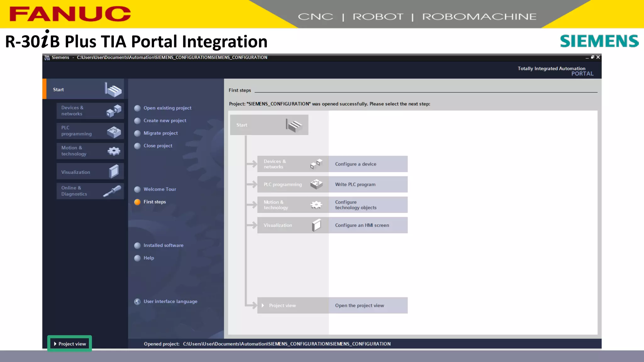The width and height of the screenshot is (644, 362).
Task: Select First steps in the action list
Action: pos(155,202)
